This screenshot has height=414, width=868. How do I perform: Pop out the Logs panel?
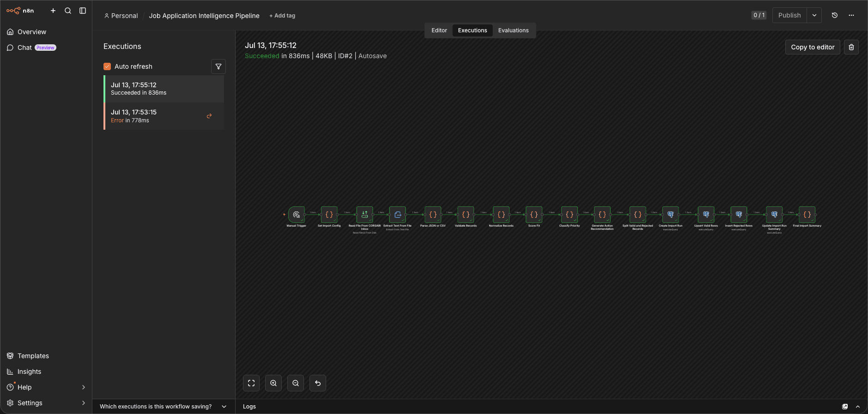pyautogui.click(x=845, y=407)
